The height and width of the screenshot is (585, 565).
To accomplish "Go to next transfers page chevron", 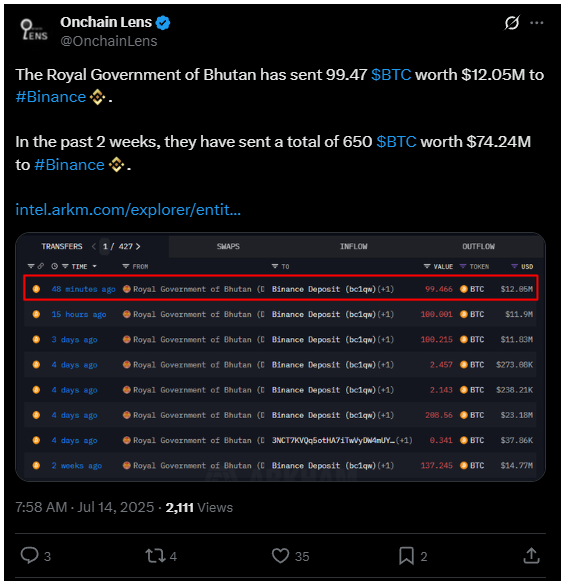I will [x=138, y=246].
